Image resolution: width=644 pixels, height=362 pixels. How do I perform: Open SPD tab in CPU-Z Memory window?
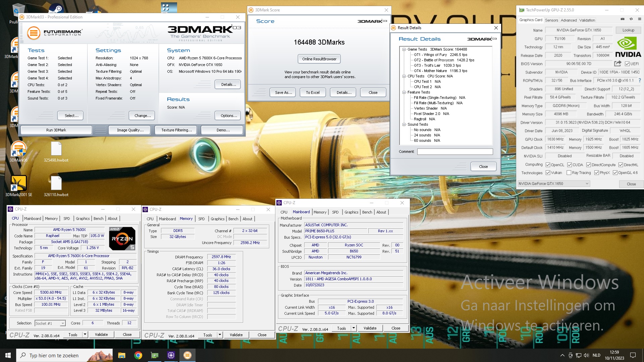click(201, 219)
